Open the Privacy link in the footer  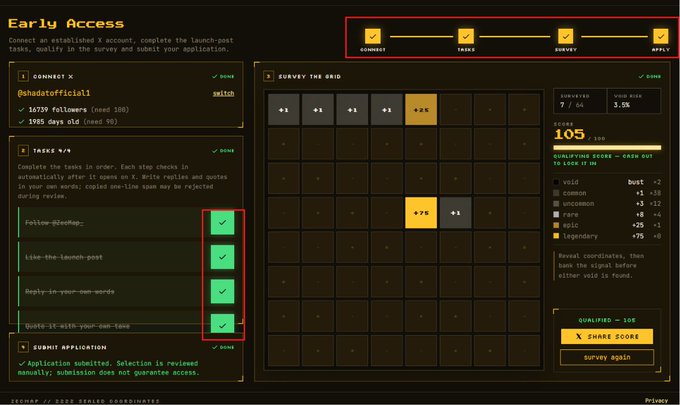tap(656, 400)
